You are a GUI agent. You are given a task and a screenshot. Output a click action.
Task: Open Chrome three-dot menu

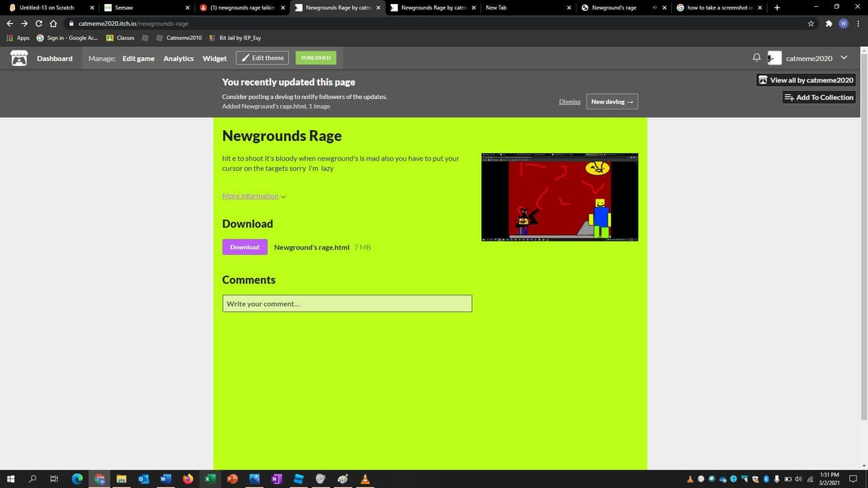859,23
